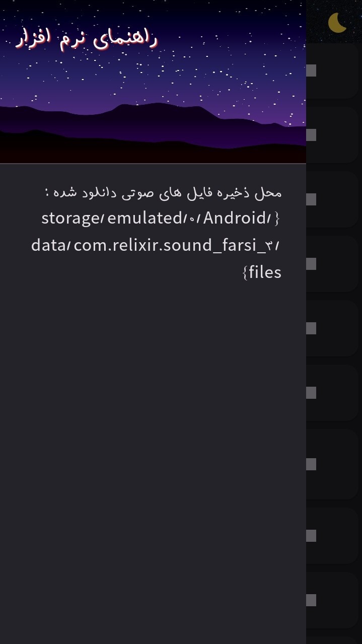This screenshot has width=362, height=644.
Task: Open the first list card beside its gray icon
Action: [x=337, y=70]
